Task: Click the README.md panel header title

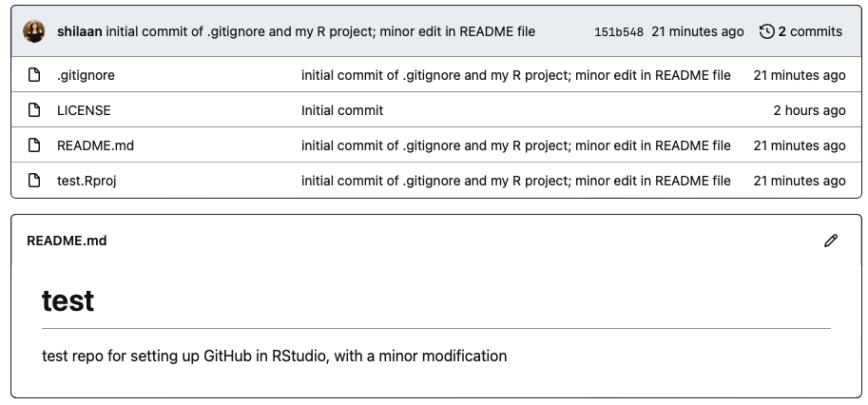Action: (x=67, y=241)
